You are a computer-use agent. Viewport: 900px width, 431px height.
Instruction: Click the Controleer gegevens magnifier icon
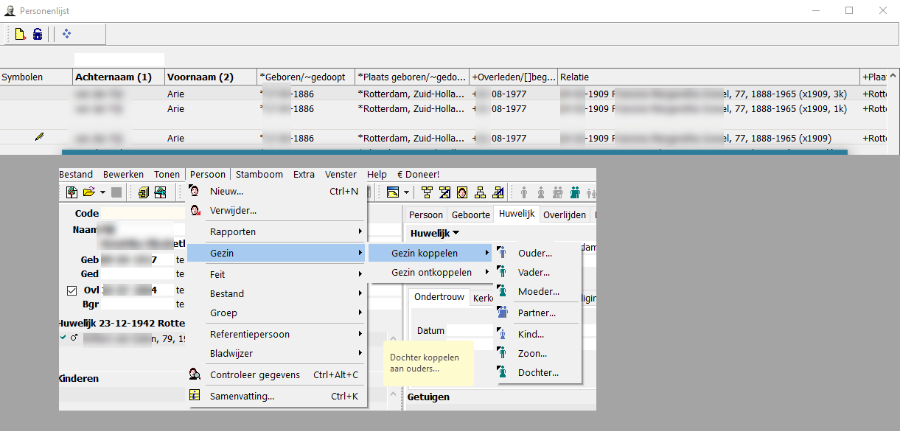[x=197, y=375]
